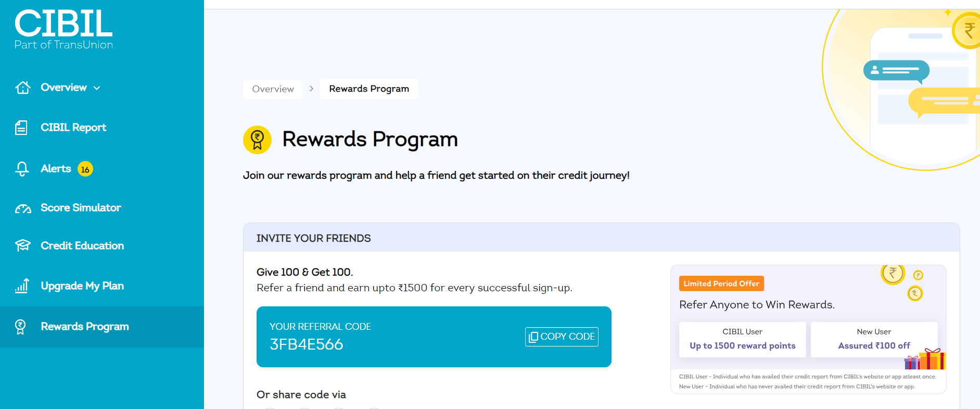
Task: Open the CIBIL Report menu item
Action: click(73, 128)
